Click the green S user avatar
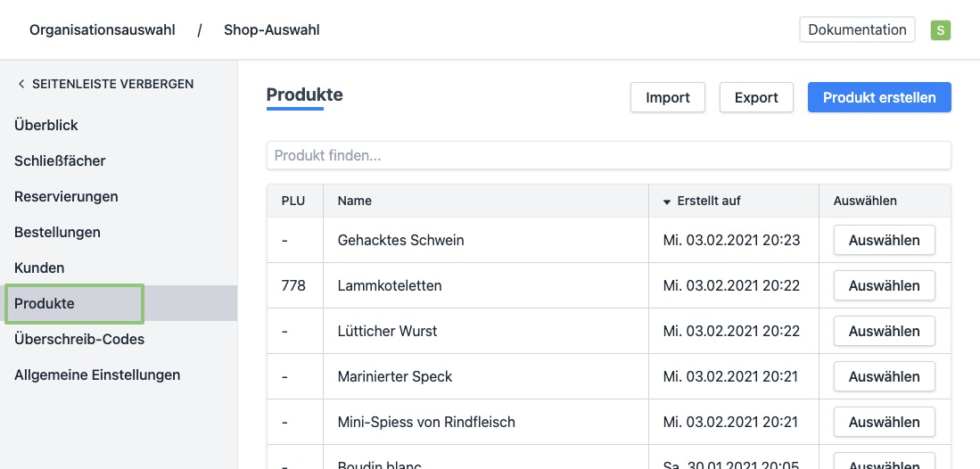The height and width of the screenshot is (469, 980). tap(940, 30)
